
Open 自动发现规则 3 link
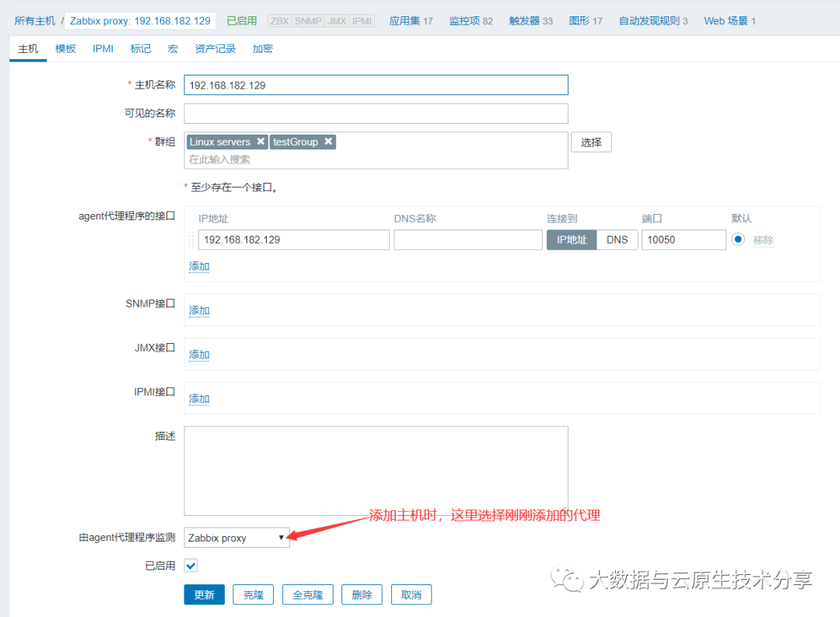pos(653,21)
